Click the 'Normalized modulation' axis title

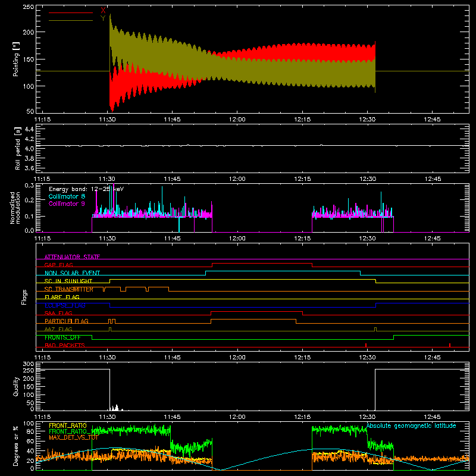coord(15,208)
